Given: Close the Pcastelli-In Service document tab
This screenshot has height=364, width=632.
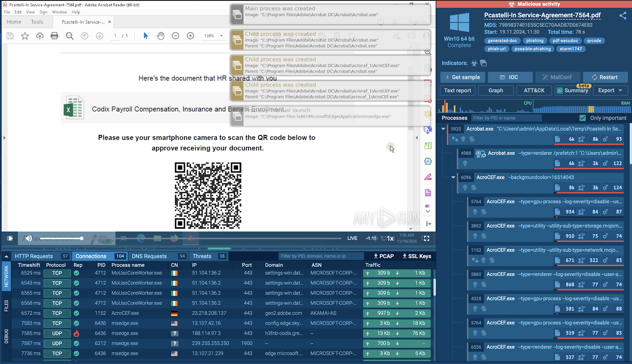Looking at the screenshot, I should [x=109, y=22].
